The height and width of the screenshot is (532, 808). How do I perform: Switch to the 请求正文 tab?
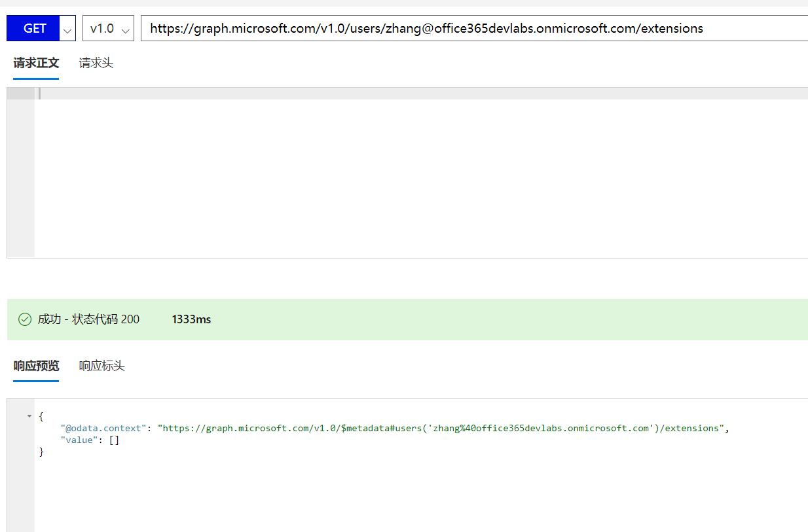click(36, 63)
